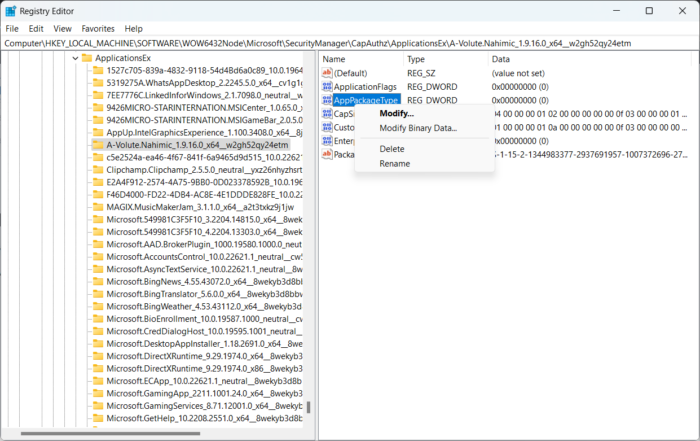The height and width of the screenshot is (441, 700).
Task: Click the Custo binary value icon
Action: (327, 127)
